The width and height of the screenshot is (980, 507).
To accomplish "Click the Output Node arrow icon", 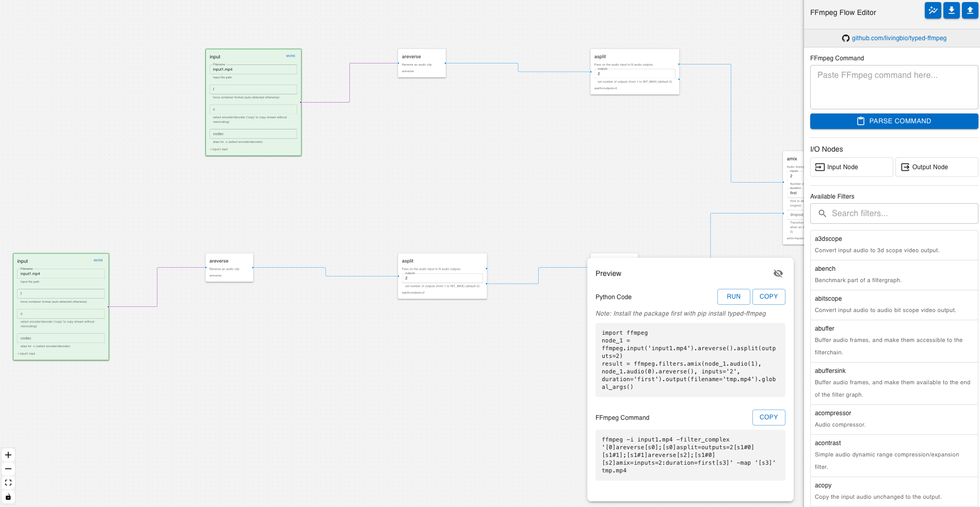I will tap(905, 167).
